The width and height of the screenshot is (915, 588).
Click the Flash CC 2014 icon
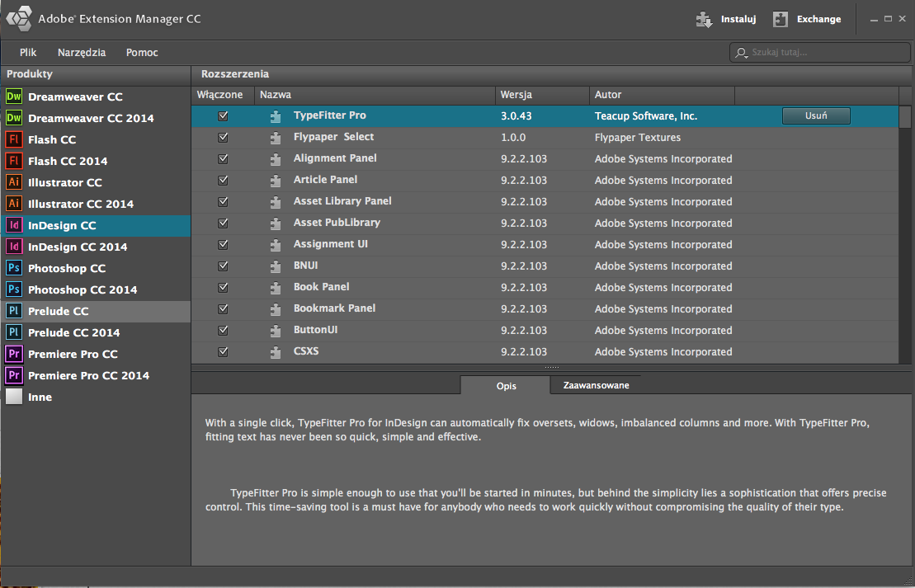click(x=14, y=161)
